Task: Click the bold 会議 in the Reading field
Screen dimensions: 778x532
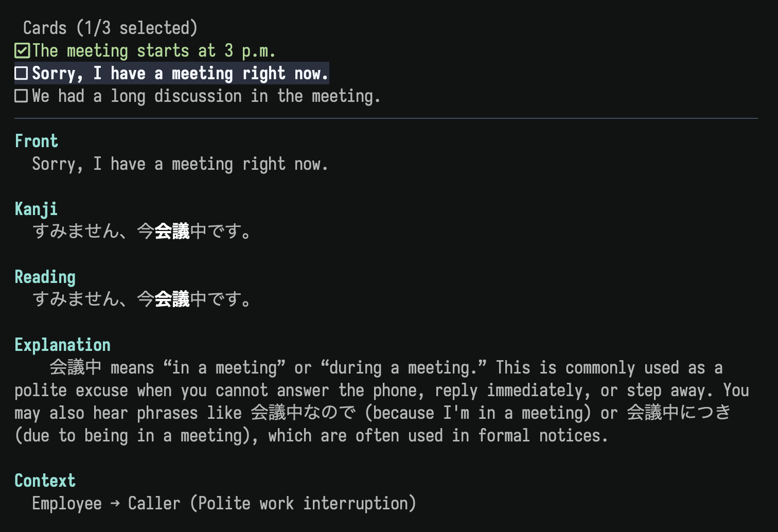Action: click(172, 299)
